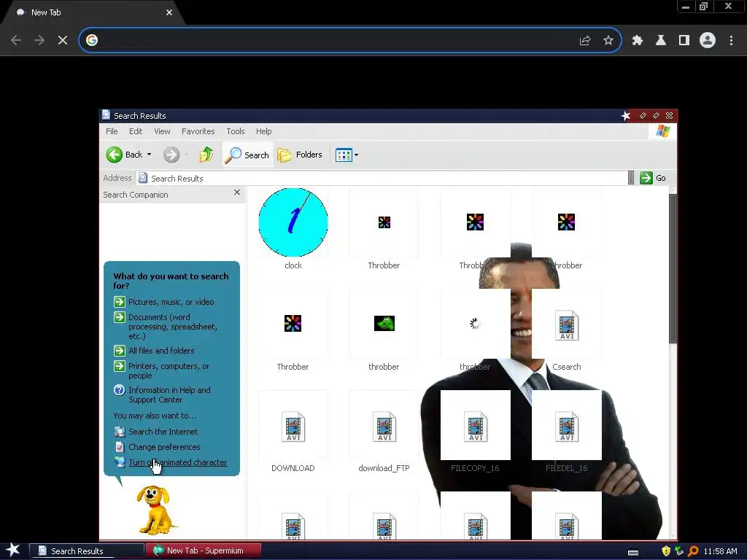Viewport: 747px width, 560px height.
Task: Click the star icon in Explorer title bar
Action: (x=626, y=116)
